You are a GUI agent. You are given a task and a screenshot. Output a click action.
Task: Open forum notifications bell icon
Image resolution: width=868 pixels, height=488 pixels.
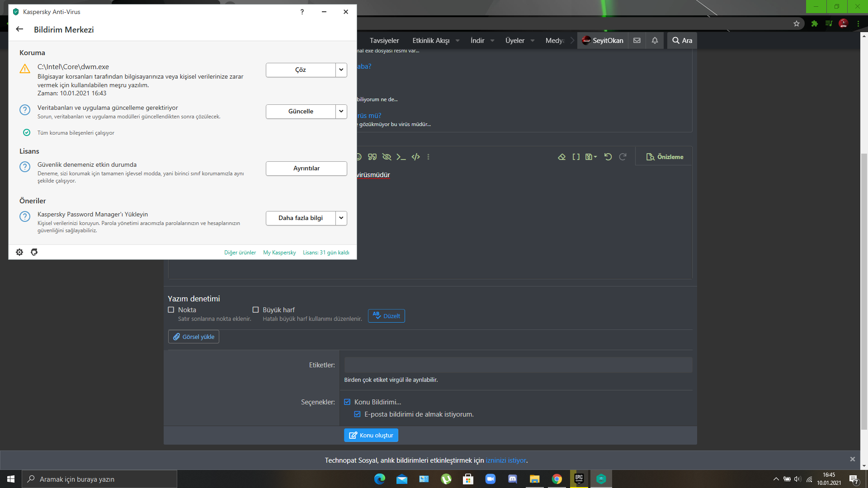pyautogui.click(x=655, y=40)
